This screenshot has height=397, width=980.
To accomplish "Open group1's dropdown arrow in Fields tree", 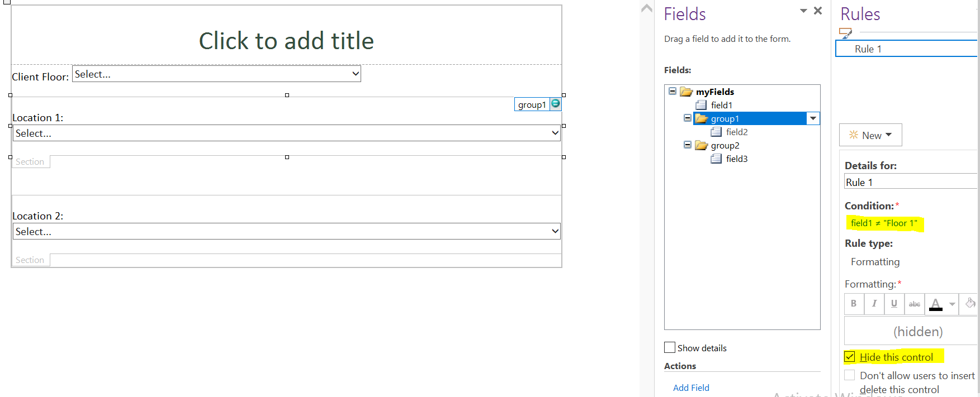I will coord(813,118).
